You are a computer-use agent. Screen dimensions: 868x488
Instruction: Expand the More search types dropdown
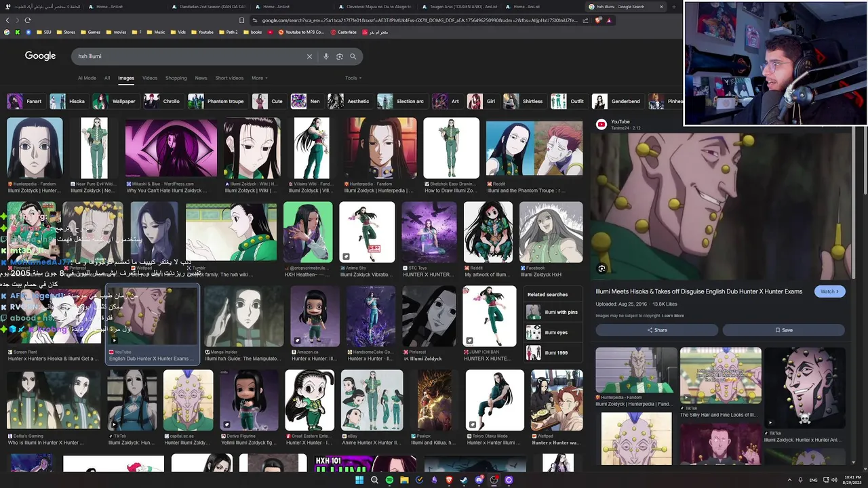pos(259,78)
